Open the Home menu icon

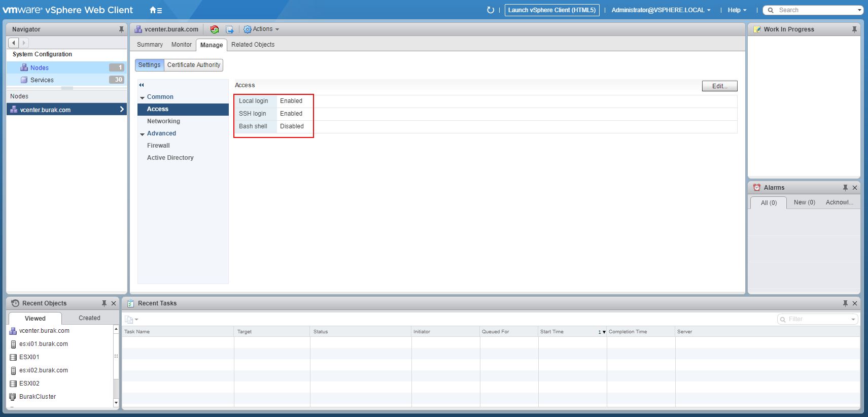pyautogui.click(x=155, y=10)
